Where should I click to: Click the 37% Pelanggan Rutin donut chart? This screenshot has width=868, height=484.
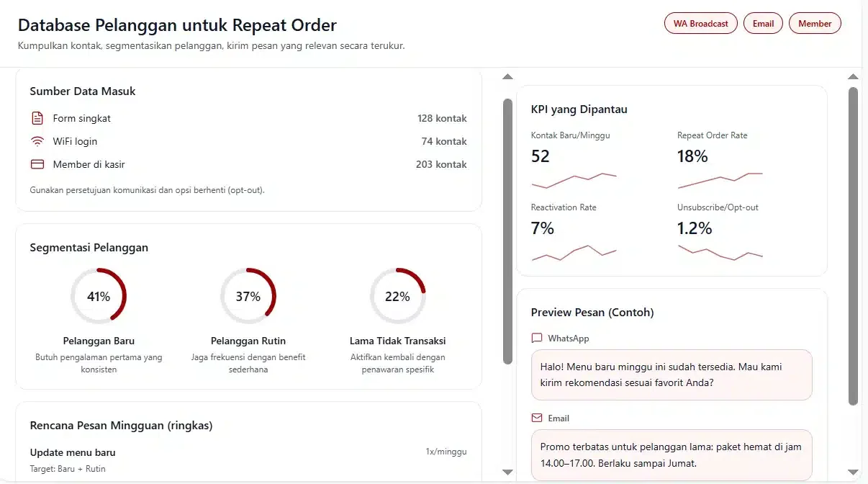pos(248,296)
